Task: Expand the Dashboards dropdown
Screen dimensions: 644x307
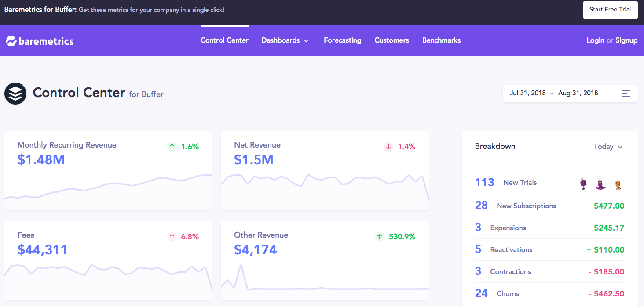Action: pyautogui.click(x=285, y=40)
